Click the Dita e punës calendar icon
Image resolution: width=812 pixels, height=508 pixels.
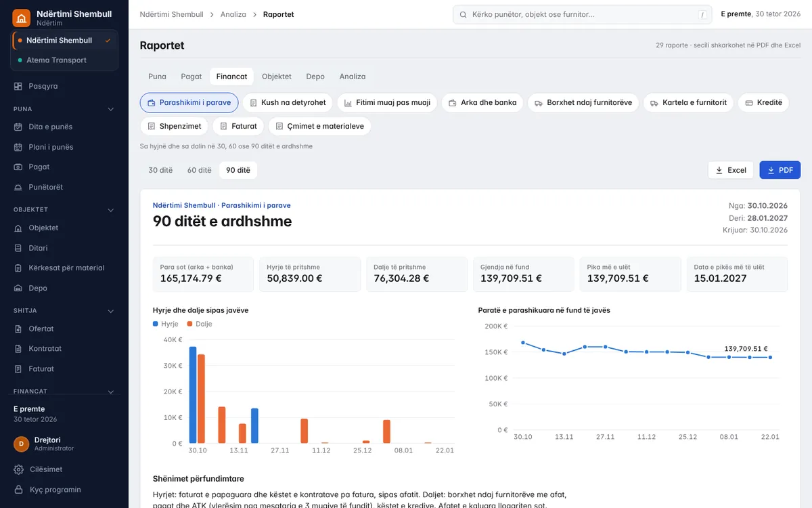(x=18, y=127)
